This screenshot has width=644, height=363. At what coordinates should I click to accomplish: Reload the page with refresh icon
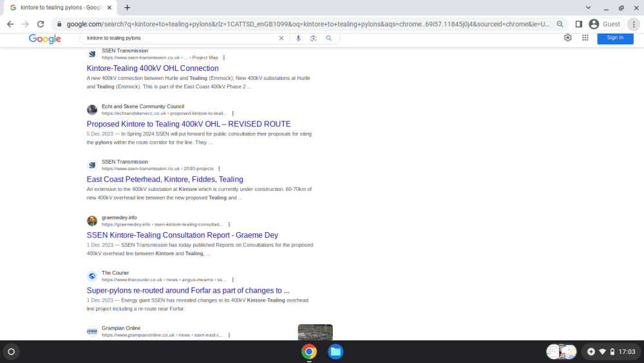[x=40, y=25]
